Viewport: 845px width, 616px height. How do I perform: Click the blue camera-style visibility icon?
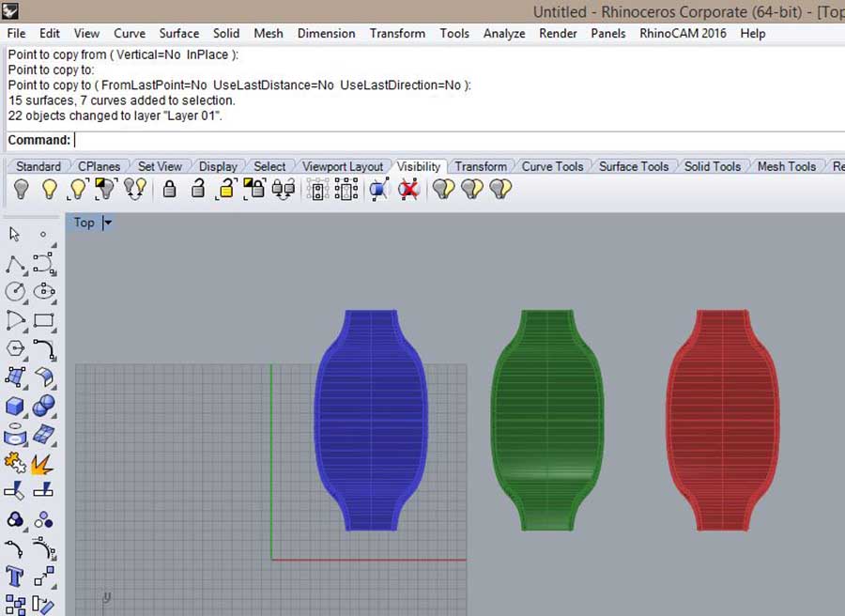[x=379, y=189]
